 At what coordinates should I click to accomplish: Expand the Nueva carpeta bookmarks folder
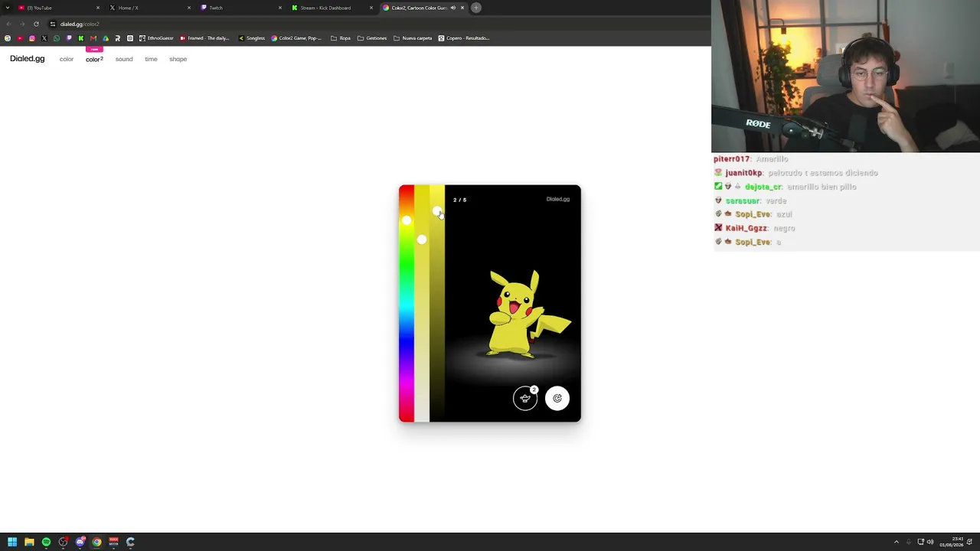413,38
